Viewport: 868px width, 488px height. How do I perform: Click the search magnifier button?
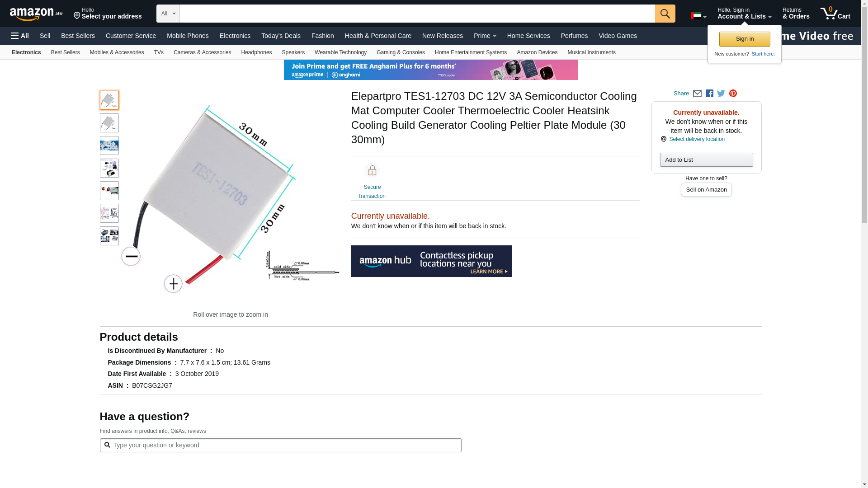pos(665,14)
